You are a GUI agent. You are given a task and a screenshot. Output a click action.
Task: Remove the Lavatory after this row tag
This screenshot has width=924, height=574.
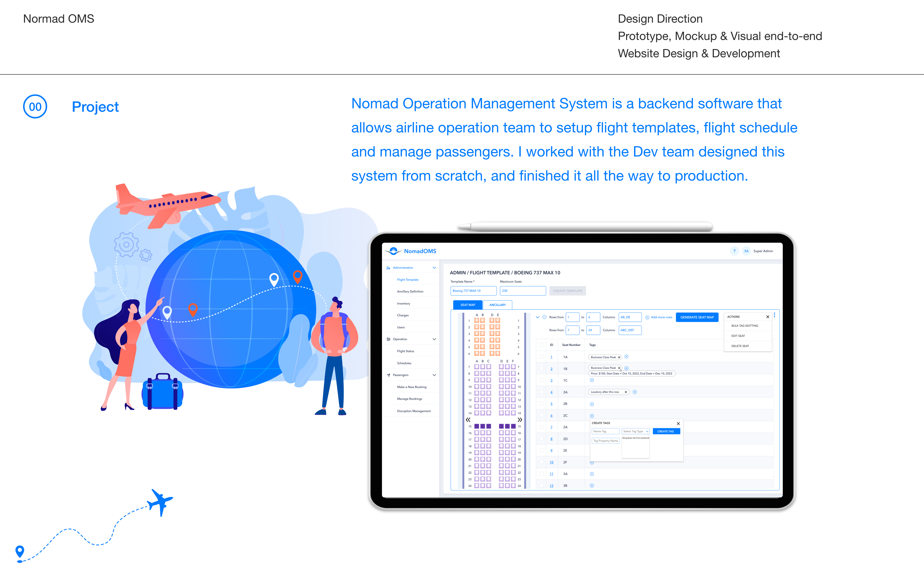click(625, 392)
